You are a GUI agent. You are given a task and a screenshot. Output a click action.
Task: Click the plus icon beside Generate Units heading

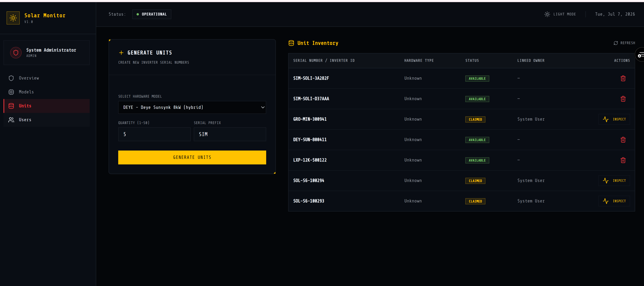(121, 53)
